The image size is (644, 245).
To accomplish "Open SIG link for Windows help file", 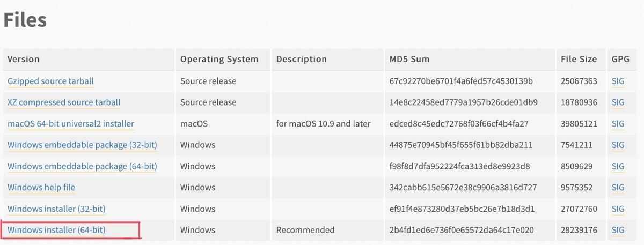I will (x=618, y=188).
